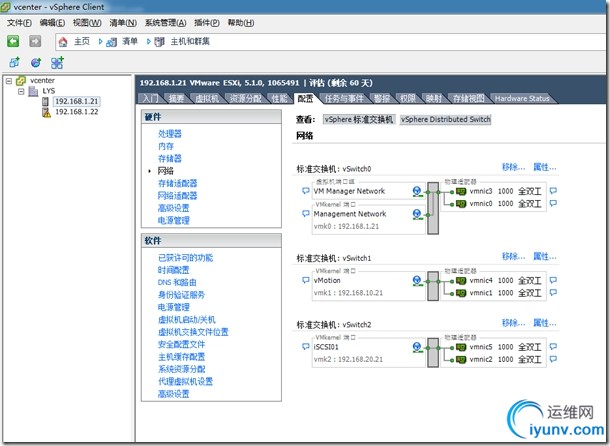
Task: Click the LYS datacenter building icon
Action: pos(33,91)
